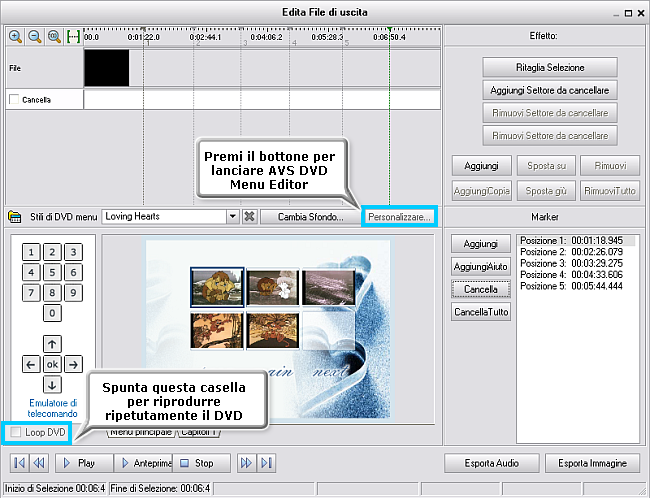Viewport: 650px width, 498px height.
Task: Click the fast-forward playback button
Action: [246, 463]
